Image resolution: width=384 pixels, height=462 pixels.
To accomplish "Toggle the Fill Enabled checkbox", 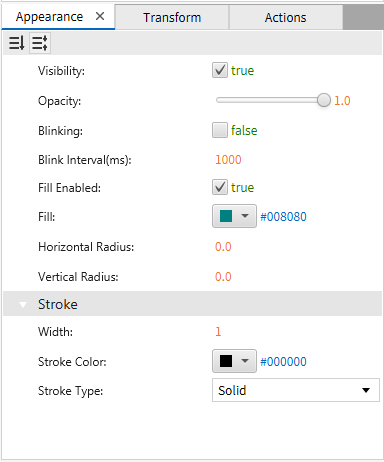I will pyautogui.click(x=220, y=187).
